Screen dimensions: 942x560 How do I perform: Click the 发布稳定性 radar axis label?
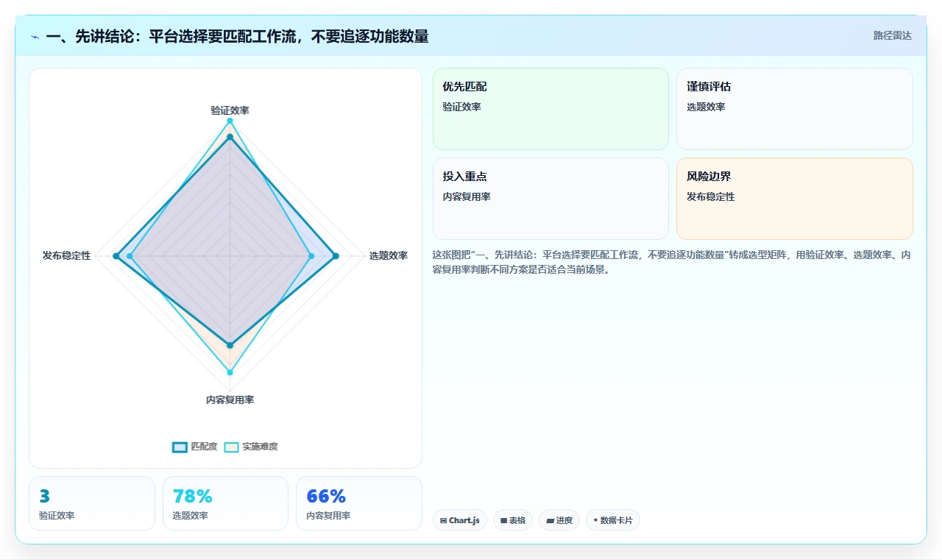(x=67, y=256)
